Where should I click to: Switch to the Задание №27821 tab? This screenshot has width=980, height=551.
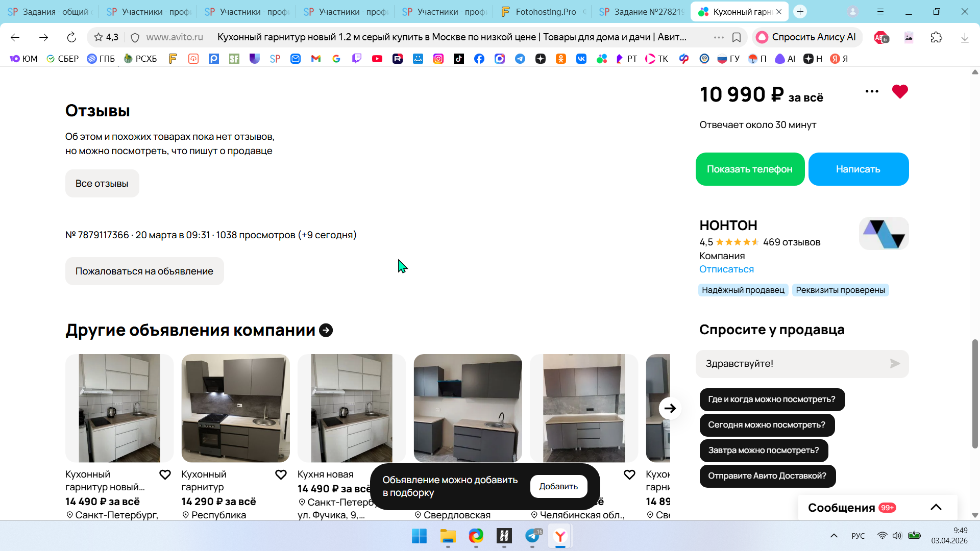(642, 11)
